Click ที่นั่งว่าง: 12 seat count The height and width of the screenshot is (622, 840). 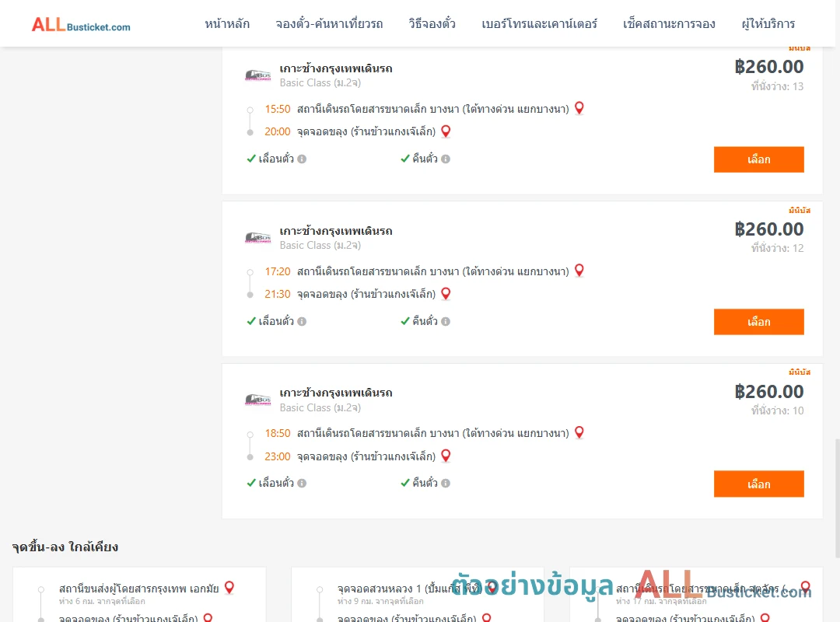[777, 248]
